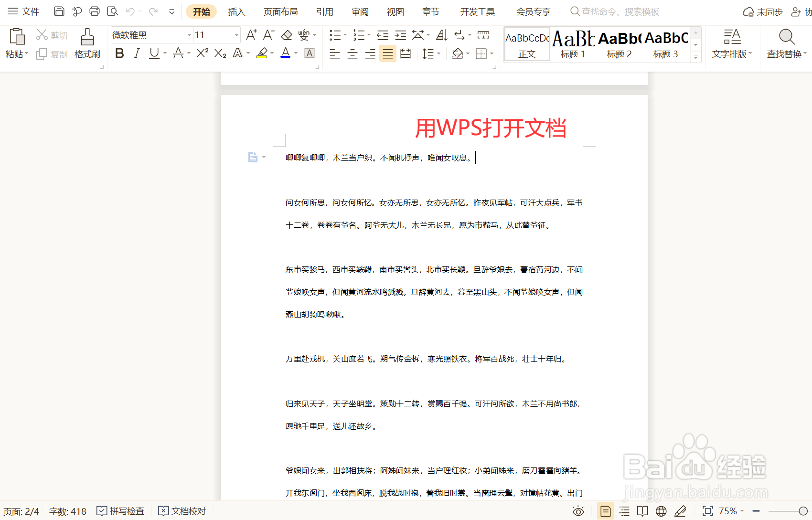Enable the eye protection mode toggle
The width and height of the screenshot is (812, 520).
click(578, 510)
